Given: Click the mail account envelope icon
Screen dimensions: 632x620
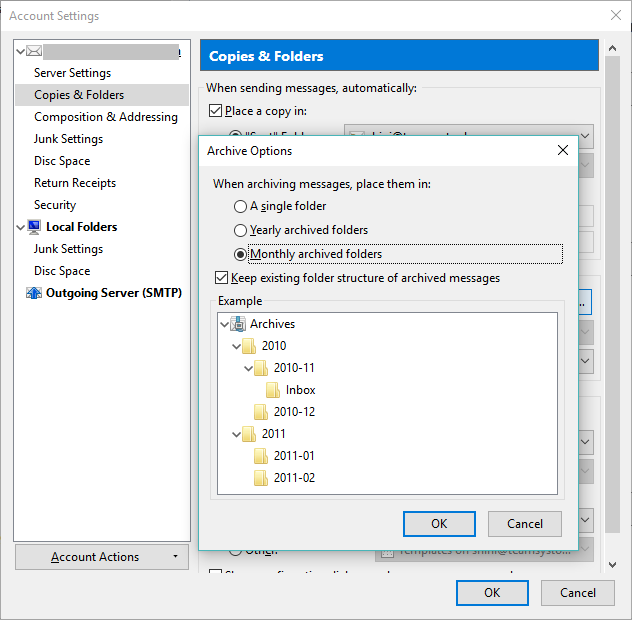Looking at the screenshot, I should click(x=35, y=51).
